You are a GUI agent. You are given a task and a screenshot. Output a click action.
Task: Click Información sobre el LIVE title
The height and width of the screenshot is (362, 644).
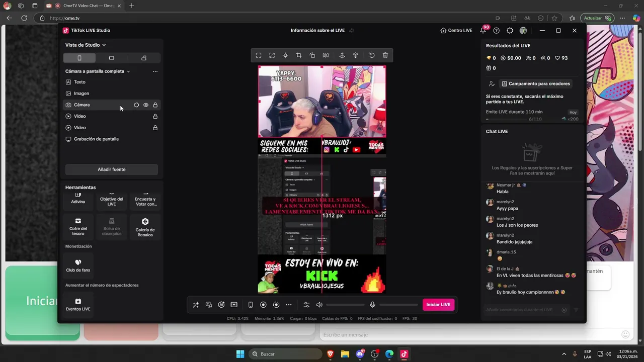(x=317, y=31)
